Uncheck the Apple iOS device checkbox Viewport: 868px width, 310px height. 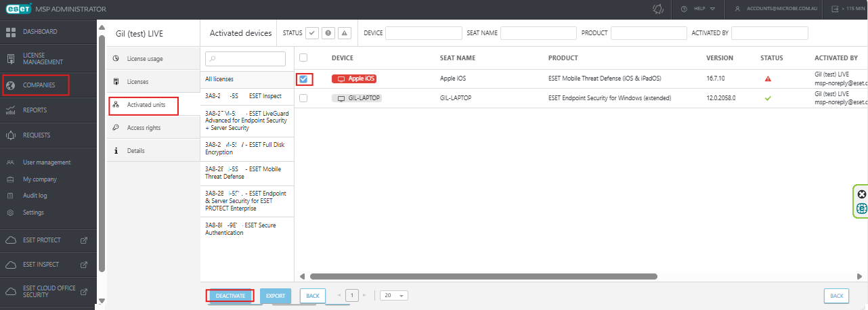coord(303,79)
